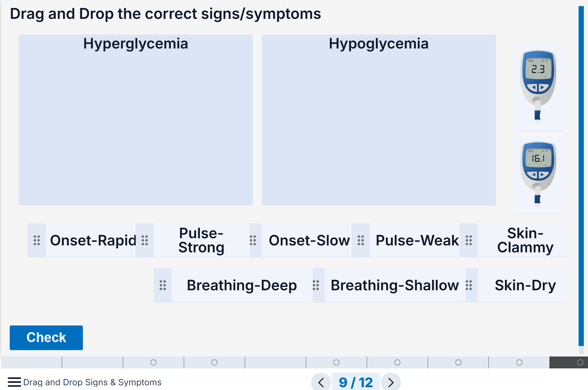Screen dimensions: 588x390
Task: Select the third progress bar circle marker
Action: point(336,362)
